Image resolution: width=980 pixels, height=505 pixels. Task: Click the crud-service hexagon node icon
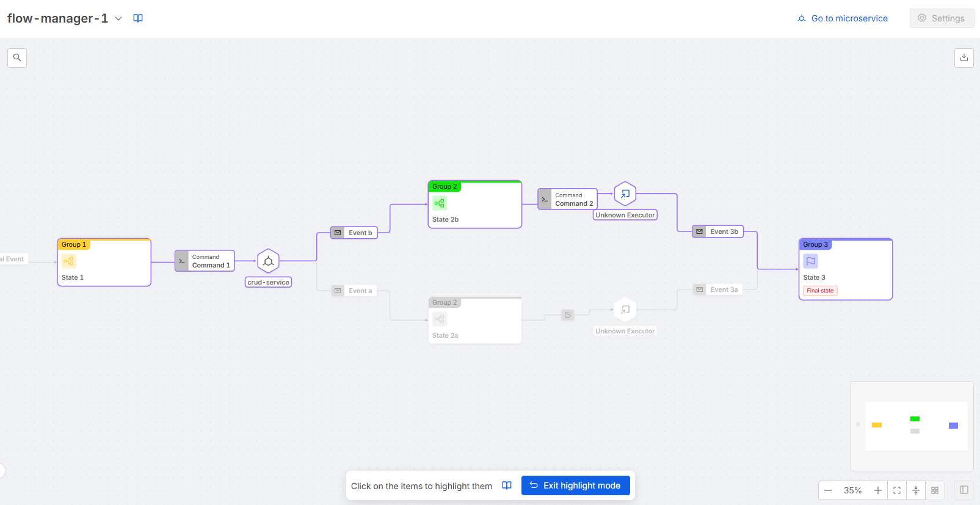(x=268, y=261)
